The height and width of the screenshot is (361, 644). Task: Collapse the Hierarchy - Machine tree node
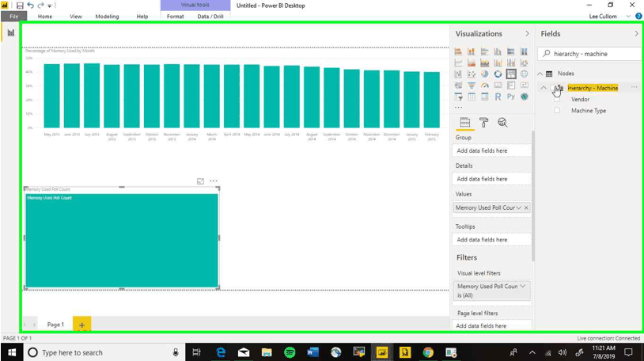[x=544, y=88]
